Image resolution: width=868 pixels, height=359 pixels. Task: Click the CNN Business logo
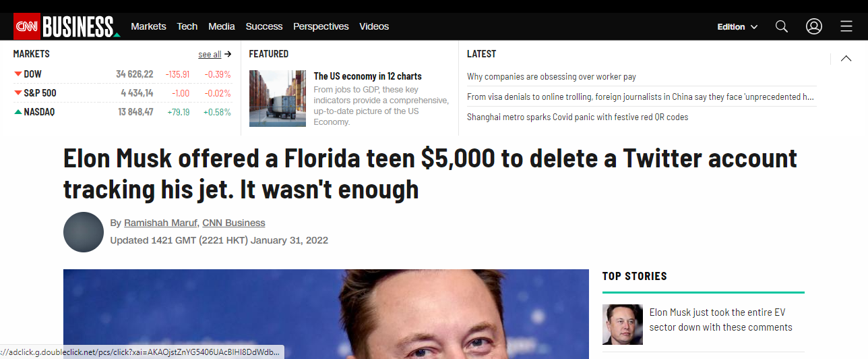coord(67,26)
